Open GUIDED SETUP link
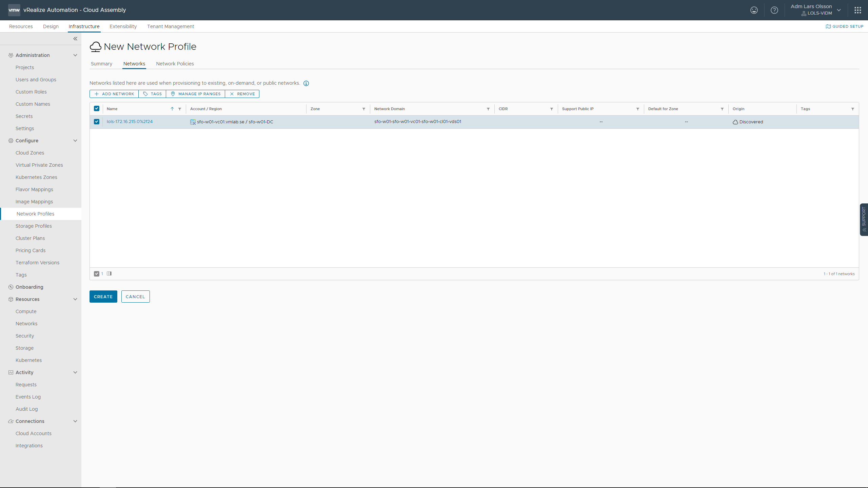Screen dimensions: 868x488 (x=845, y=26)
